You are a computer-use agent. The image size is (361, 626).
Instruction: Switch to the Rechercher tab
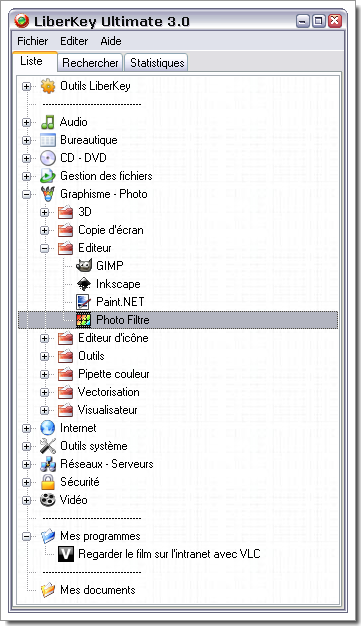(90, 63)
